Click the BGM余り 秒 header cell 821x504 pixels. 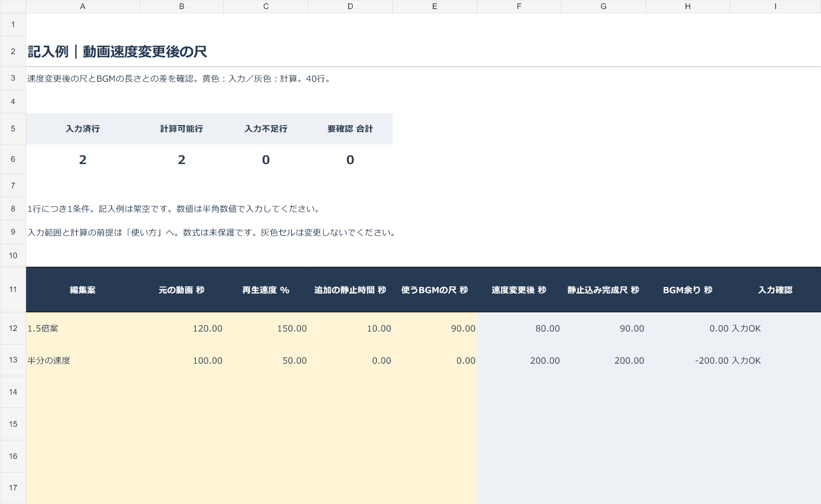687,290
